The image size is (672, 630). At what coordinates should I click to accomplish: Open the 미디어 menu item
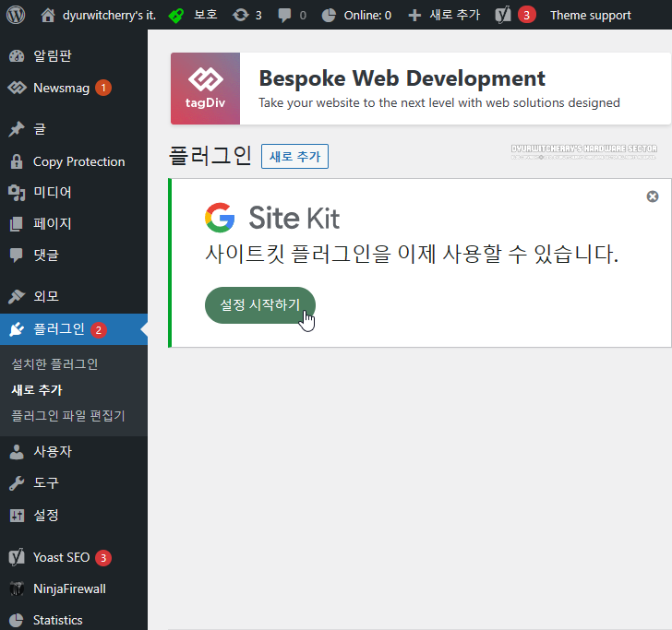point(53,192)
